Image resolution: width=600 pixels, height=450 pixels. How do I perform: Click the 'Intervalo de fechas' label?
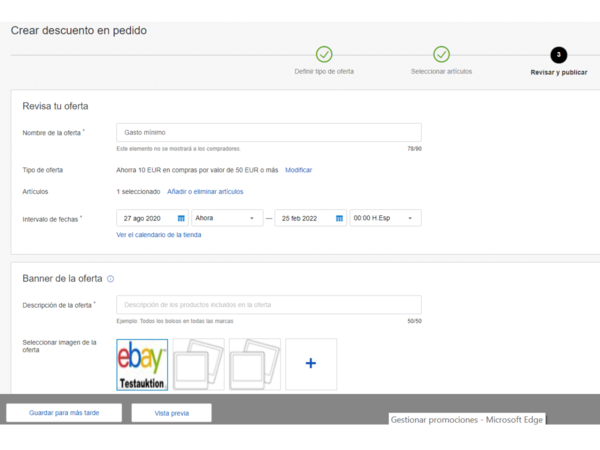[x=52, y=219]
